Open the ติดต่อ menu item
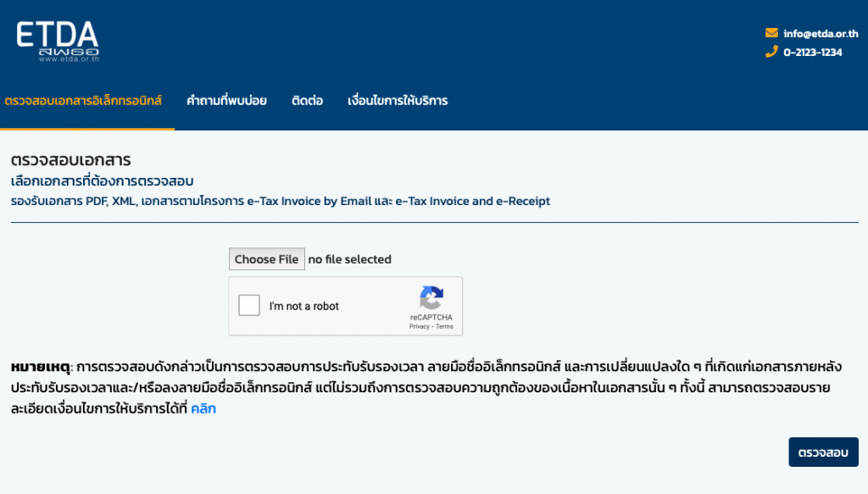The height and width of the screenshot is (494, 868). [307, 101]
